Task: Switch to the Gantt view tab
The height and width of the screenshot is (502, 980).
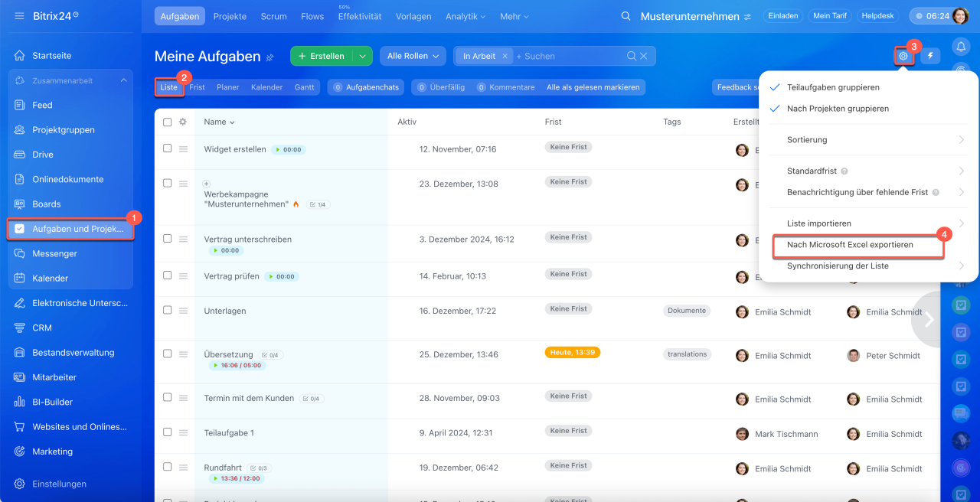Action: point(304,87)
